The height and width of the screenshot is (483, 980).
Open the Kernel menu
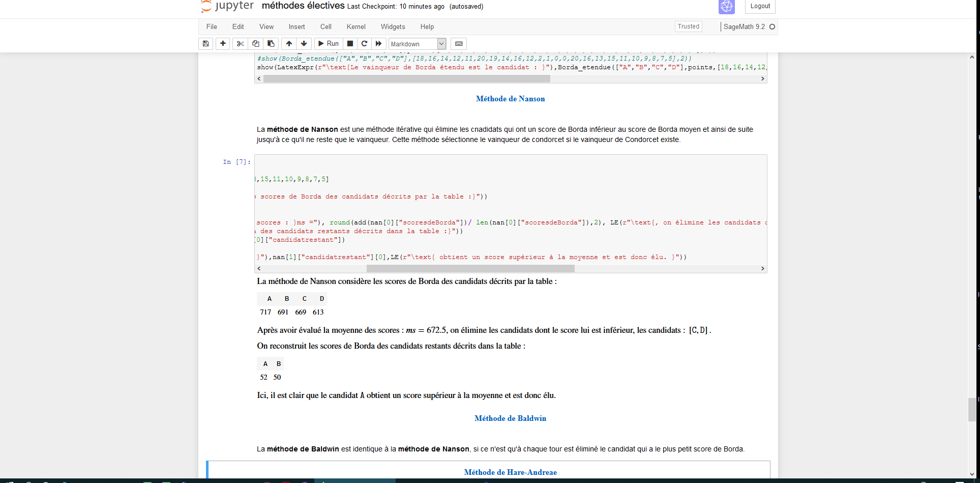(x=355, y=27)
